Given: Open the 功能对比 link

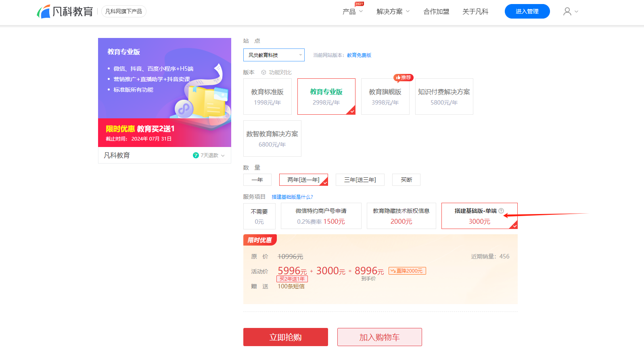Looking at the screenshot, I should click(280, 72).
